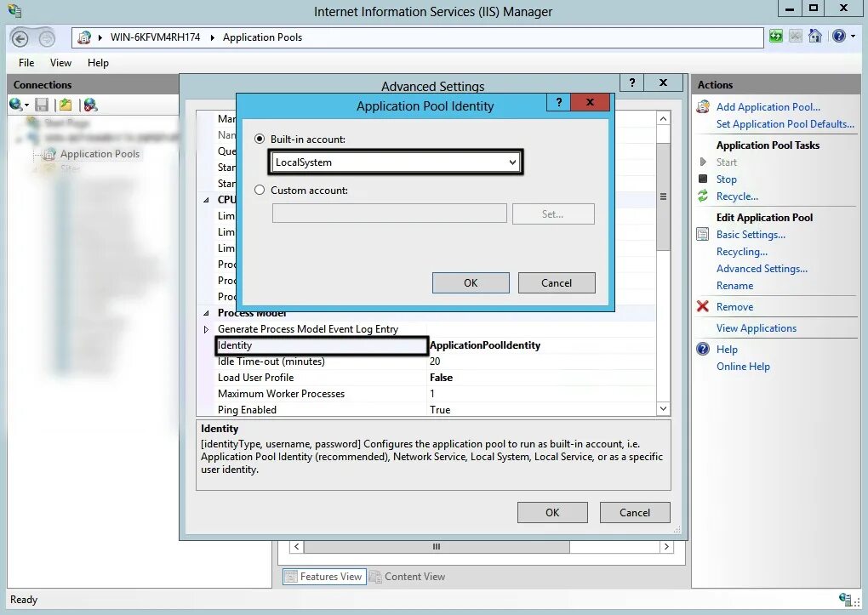Click the Delete connection icon

coord(90,105)
